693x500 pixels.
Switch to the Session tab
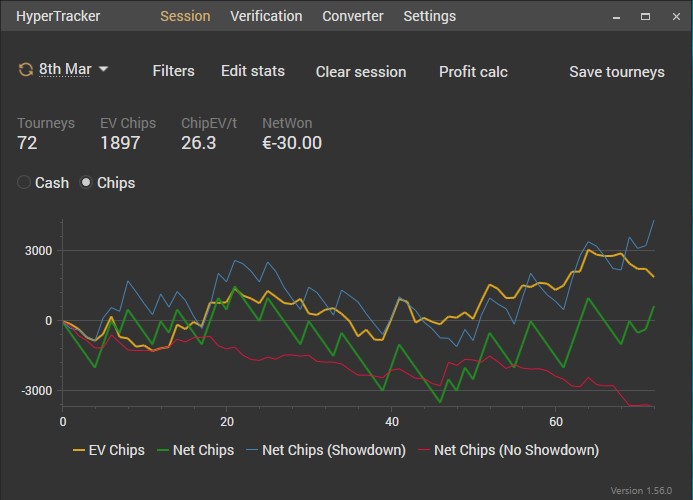coord(185,16)
